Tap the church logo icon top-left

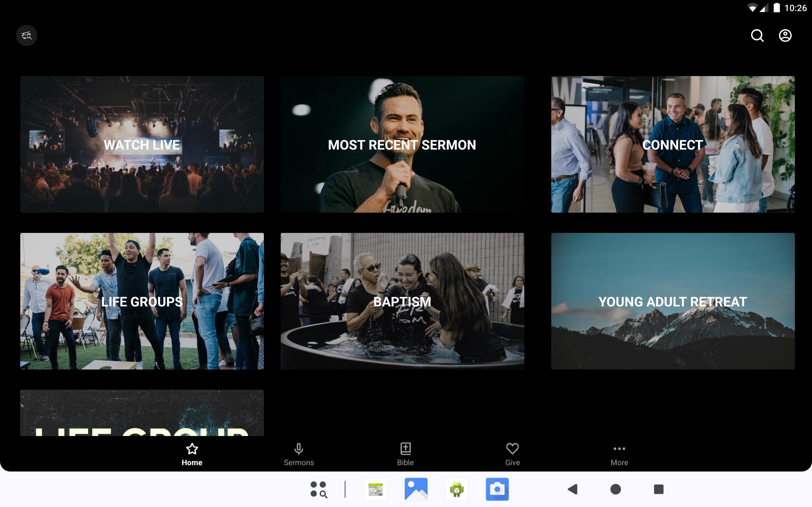point(27,35)
